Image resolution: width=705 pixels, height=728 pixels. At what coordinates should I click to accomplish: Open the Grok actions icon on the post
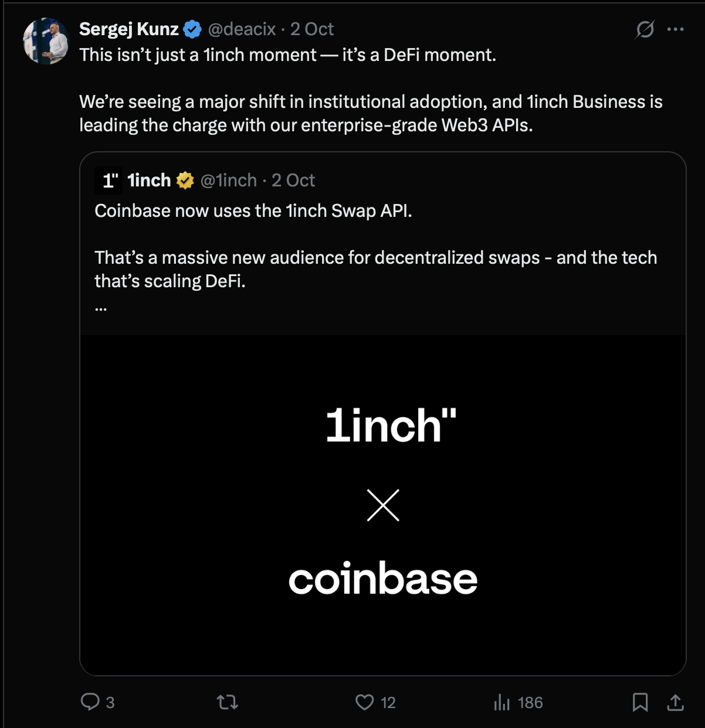(645, 29)
